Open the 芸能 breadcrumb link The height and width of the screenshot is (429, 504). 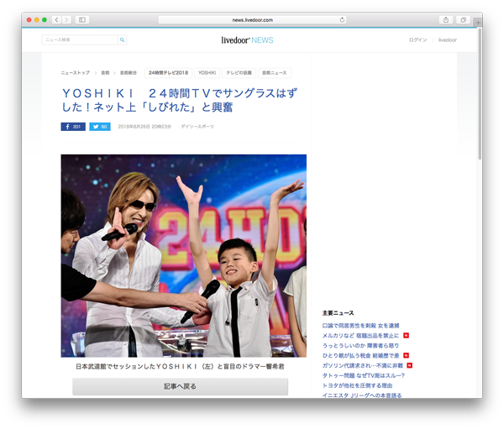click(x=105, y=73)
